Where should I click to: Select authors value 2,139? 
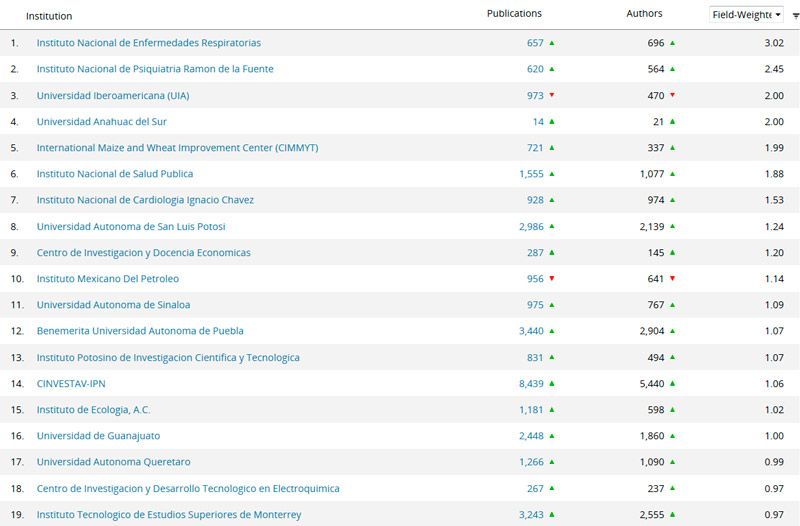652,227
